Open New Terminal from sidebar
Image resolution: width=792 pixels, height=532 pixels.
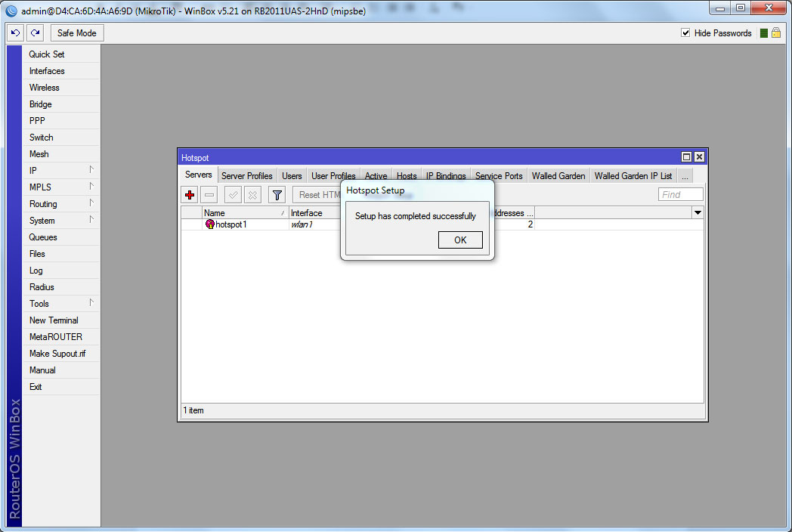coord(54,320)
